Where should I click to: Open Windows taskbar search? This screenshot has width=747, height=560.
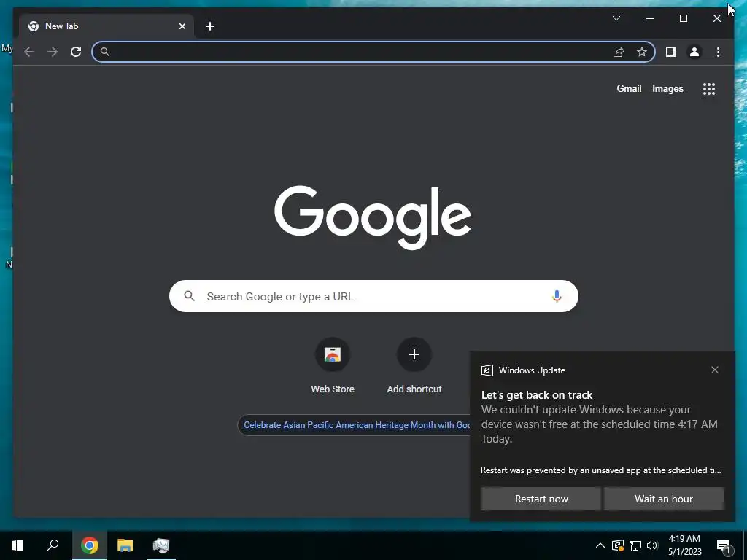coord(53,545)
